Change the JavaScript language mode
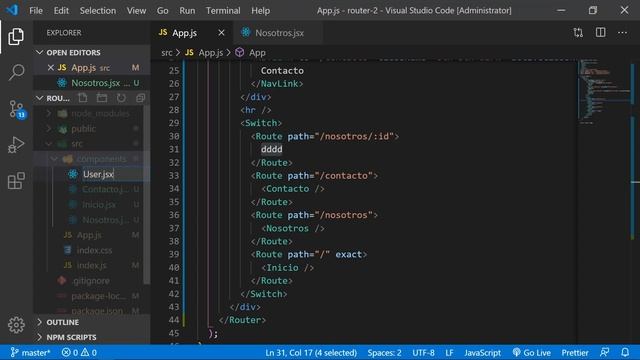Viewport: 640px width, 360px height. tap(482, 352)
